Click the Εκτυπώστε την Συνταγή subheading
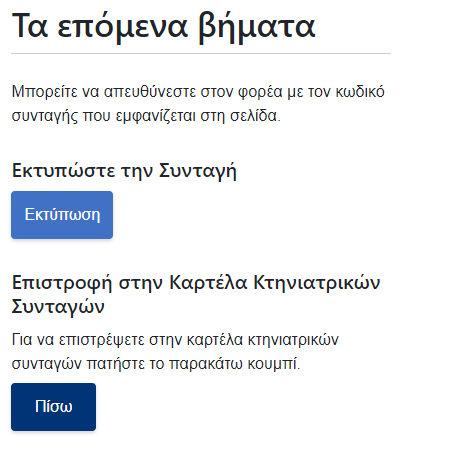473x453 pixels. pyautogui.click(x=124, y=171)
